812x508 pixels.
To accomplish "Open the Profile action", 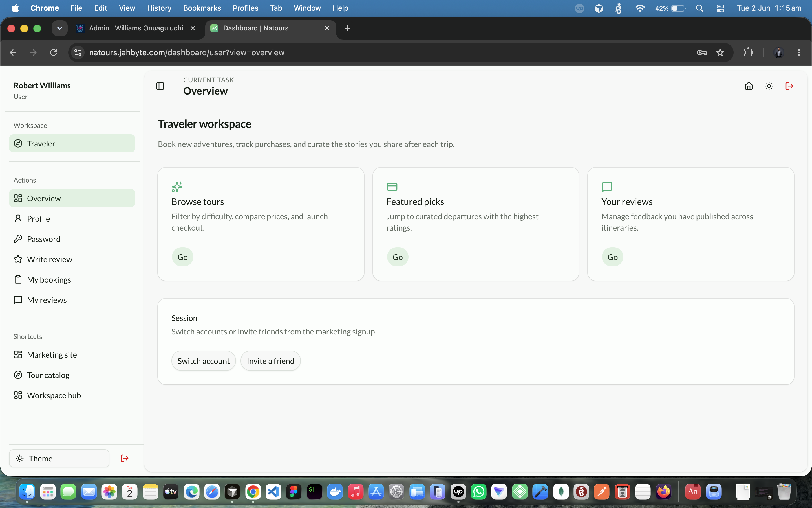I will coord(72,218).
